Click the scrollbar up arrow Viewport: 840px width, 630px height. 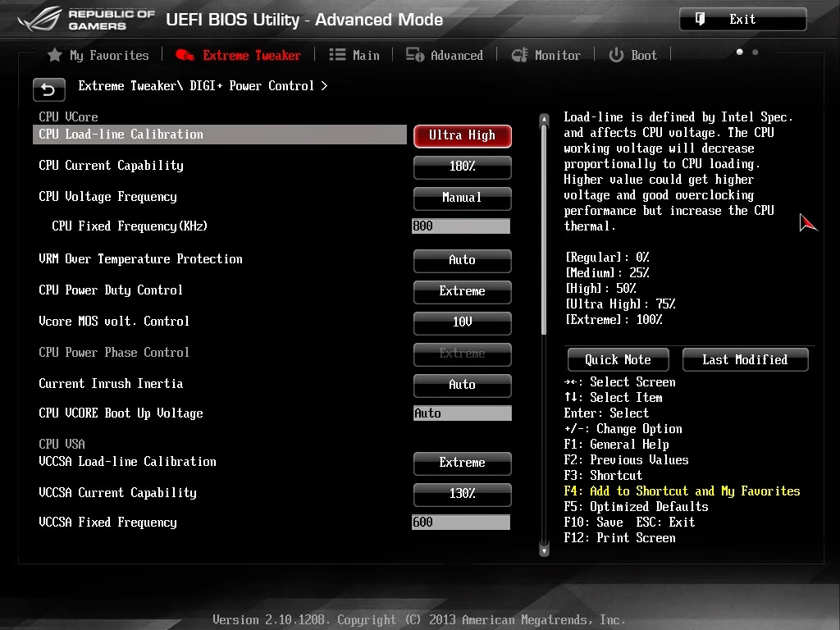pyautogui.click(x=545, y=118)
